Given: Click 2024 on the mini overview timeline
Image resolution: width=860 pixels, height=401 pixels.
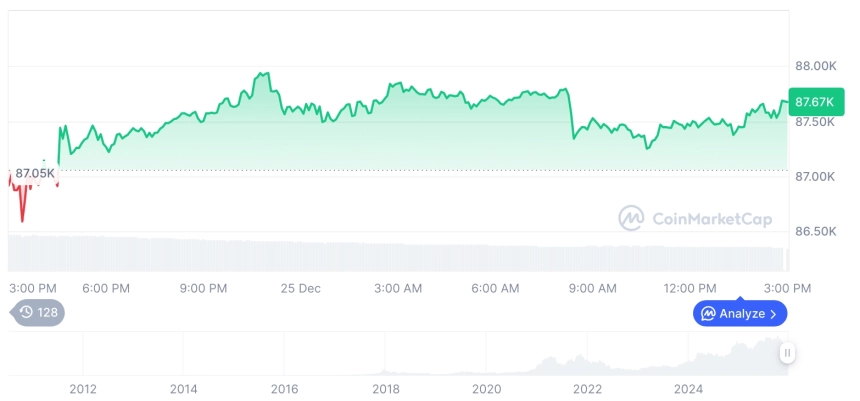Looking at the screenshot, I should tap(688, 389).
